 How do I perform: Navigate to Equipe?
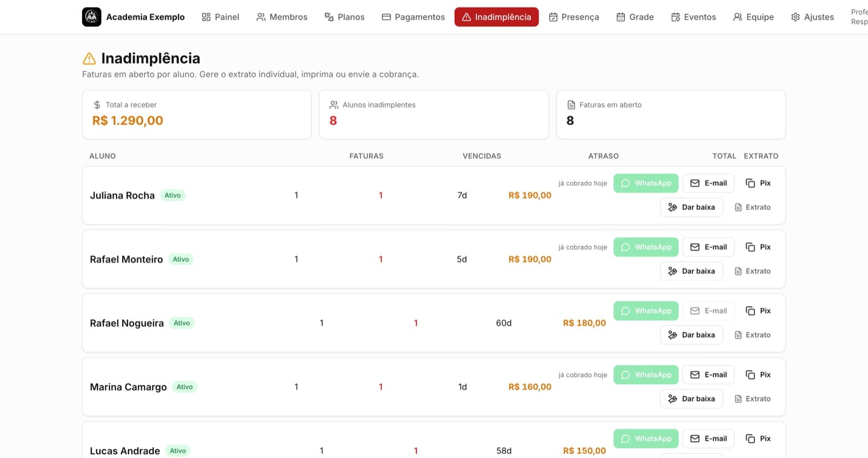[754, 17]
